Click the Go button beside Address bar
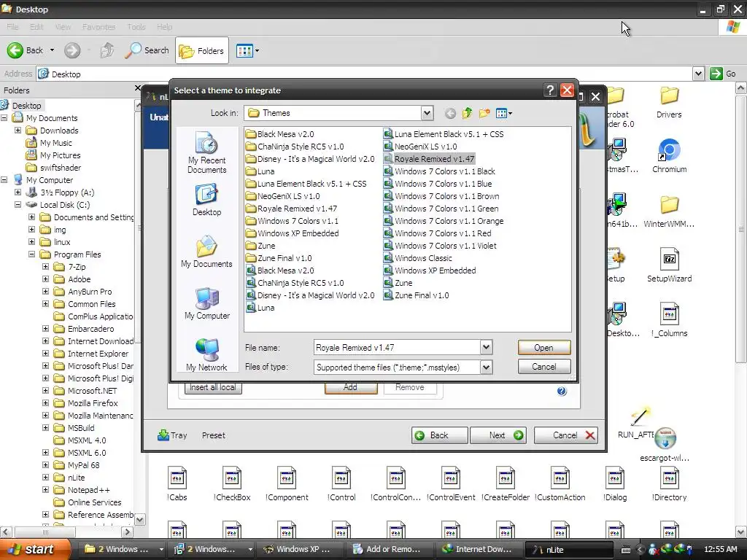Image resolution: width=747 pixels, height=560 pixels. click(x=723, y=74)
